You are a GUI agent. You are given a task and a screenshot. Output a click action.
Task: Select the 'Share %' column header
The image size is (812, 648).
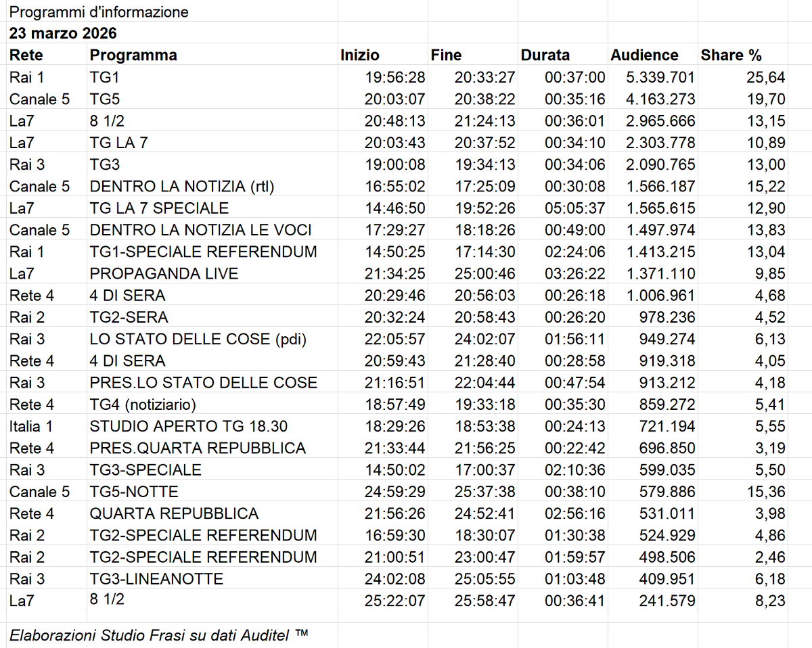tap(731, 55)
